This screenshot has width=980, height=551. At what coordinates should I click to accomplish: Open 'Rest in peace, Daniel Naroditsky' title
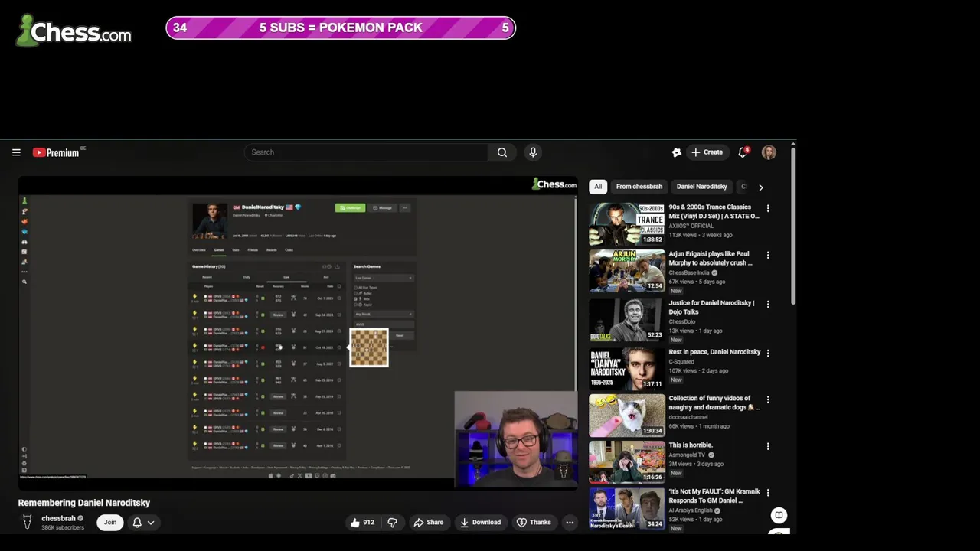pyautogui.click(x=714, y=352)
